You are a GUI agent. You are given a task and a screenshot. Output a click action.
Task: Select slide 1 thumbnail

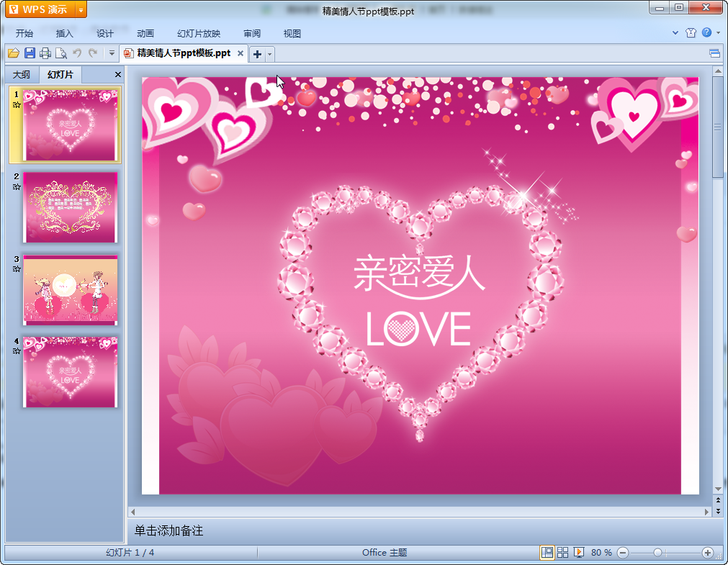[x=70, y=125]
